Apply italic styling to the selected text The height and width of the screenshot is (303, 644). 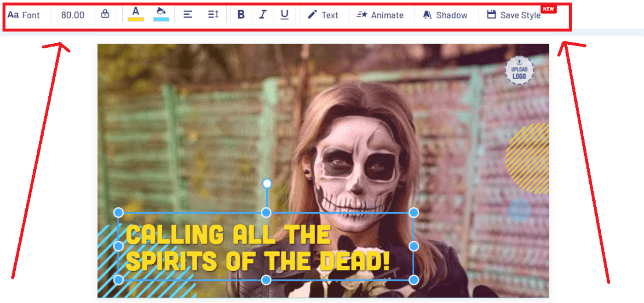point(263,14)
